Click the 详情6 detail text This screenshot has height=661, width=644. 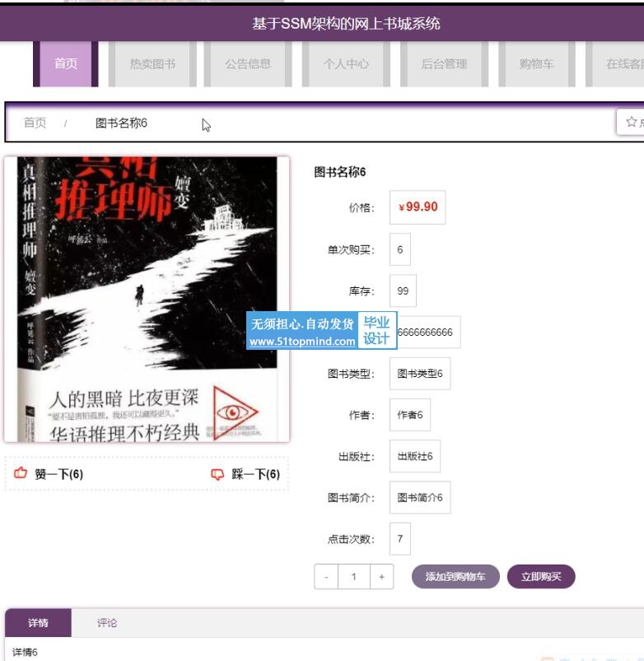pos(25,652)
